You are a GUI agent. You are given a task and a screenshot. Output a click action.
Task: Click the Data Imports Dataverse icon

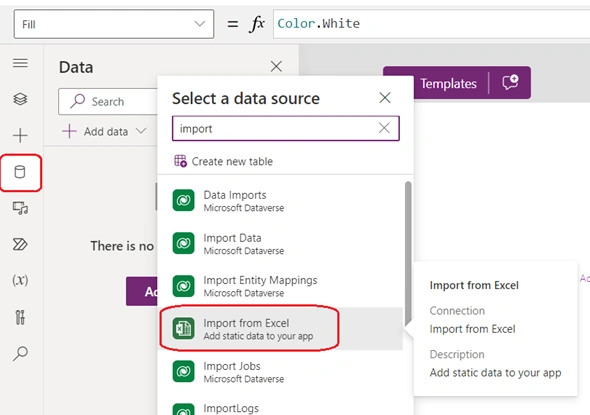pos(184,201)
